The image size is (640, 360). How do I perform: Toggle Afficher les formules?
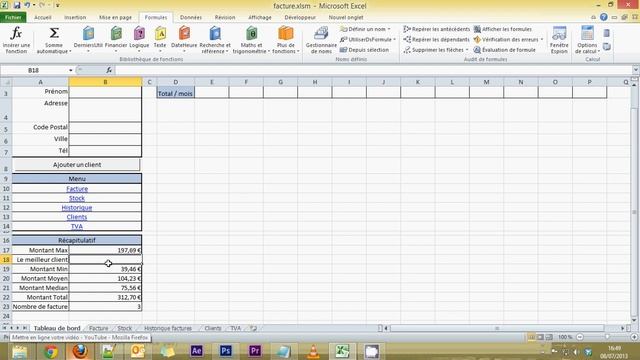(x=502, y=29)
